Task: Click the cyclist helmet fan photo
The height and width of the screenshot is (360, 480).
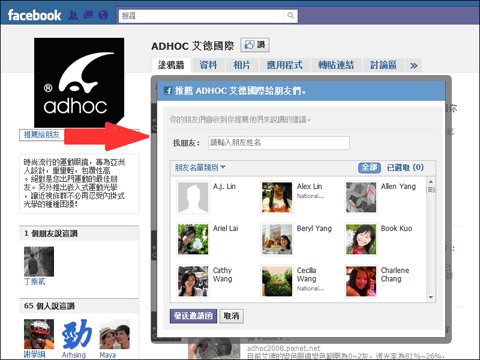Action: pos(39,334)
